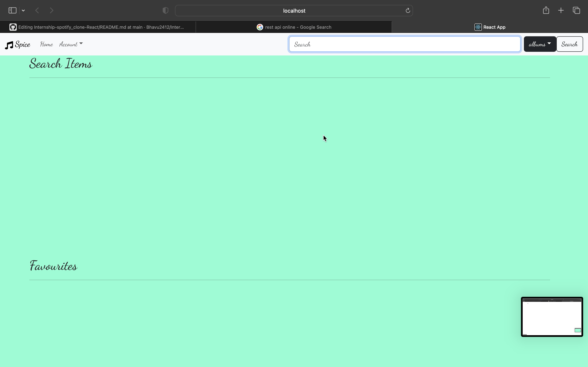
Task: Open a new tab with plus icon
Action: [561, 10]
